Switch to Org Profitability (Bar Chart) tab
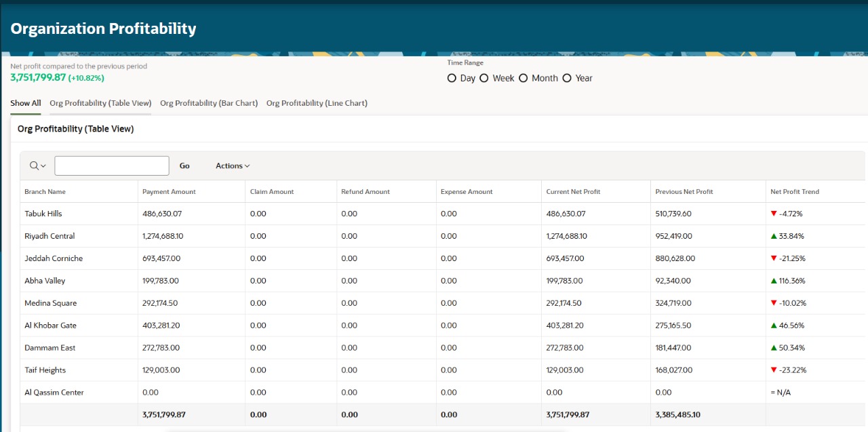 coord(209,103)
